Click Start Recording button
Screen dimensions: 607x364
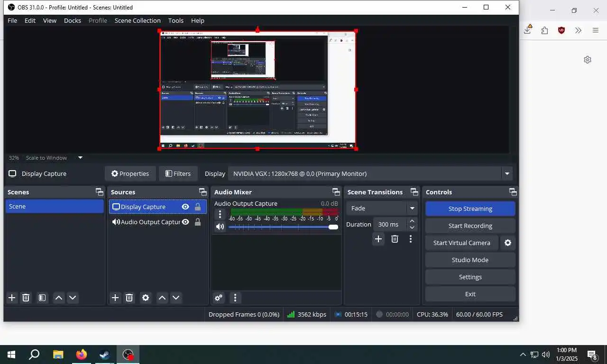tap(470, 226)
